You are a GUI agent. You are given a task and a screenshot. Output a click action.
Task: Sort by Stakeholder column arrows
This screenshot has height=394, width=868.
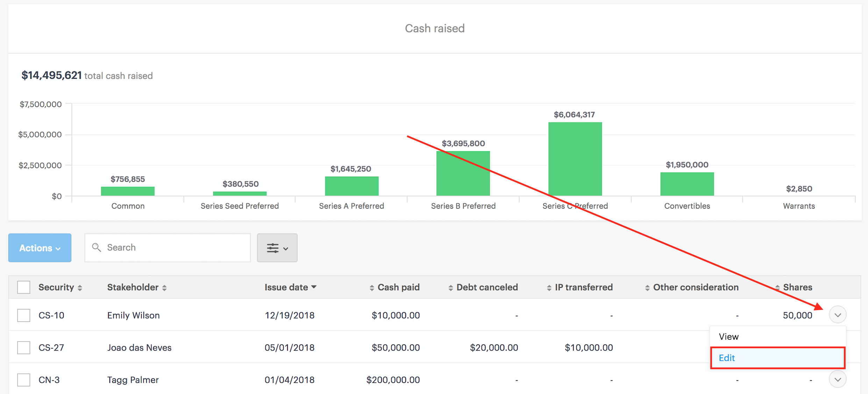coord(164,288)
